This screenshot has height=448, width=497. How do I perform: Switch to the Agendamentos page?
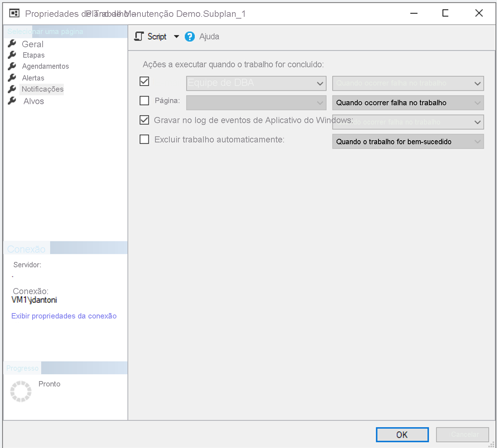click(x=45, y=66)
